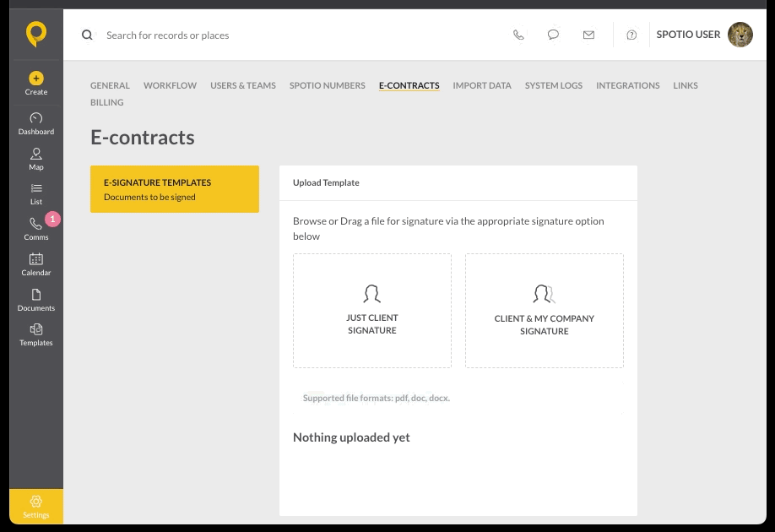Viewport: 775px width, 532px height.
Task: Click the Spotio logo in the top left
Action: [x=35, y=34]
